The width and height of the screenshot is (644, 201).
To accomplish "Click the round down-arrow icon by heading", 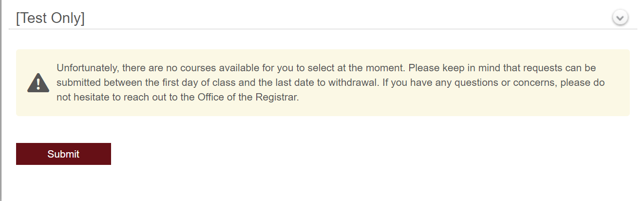I will [620, 18].
